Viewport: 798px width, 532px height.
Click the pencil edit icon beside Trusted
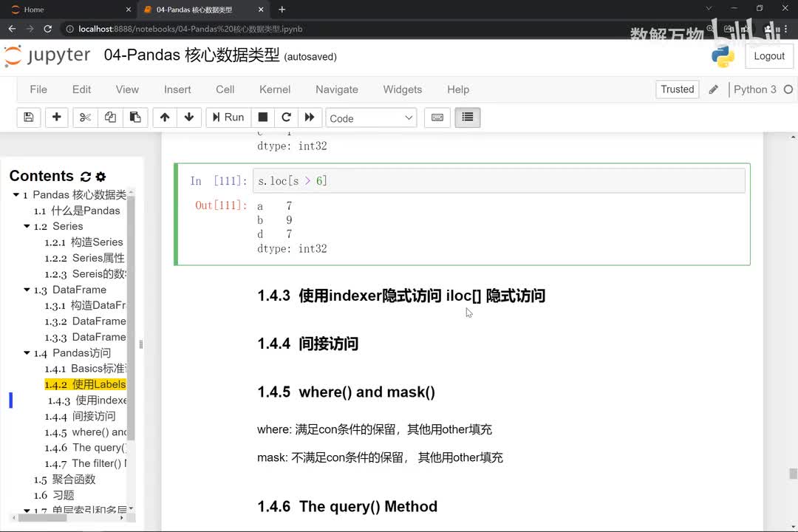(714, 89)
